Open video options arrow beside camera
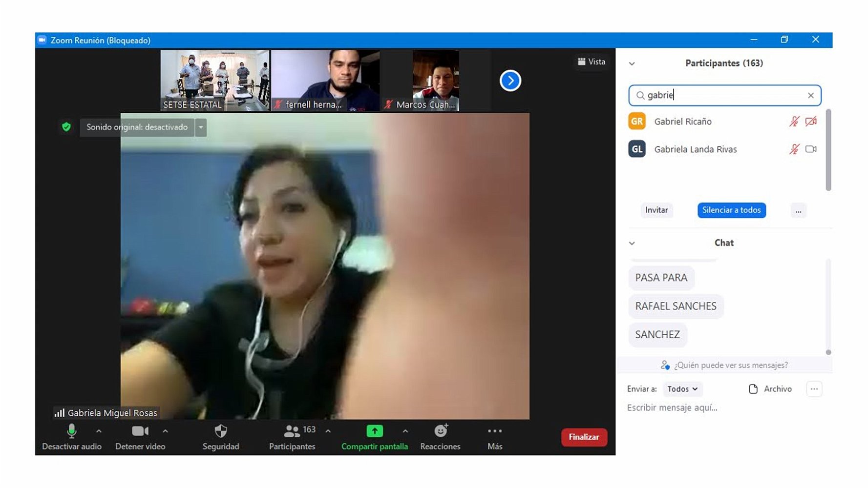Image resolution: width=868 pixels, height=488 pixels. [165, 431]
